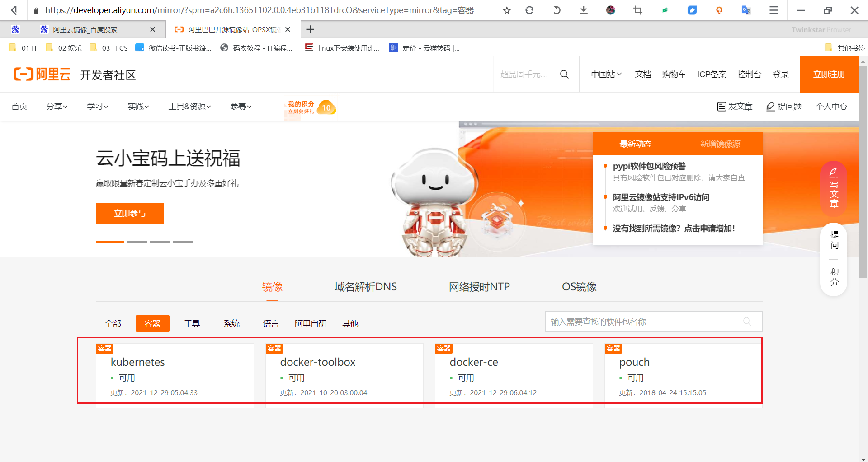Open a new tab with the plus icon
The image size is (868, 462).
coord(310,29)
